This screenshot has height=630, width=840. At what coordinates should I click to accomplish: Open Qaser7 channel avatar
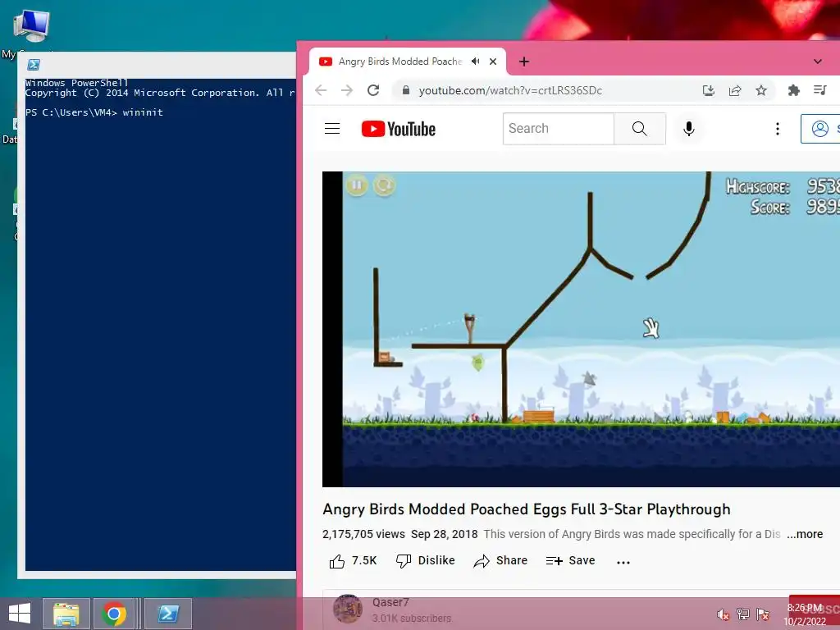(x=347, y=609)
